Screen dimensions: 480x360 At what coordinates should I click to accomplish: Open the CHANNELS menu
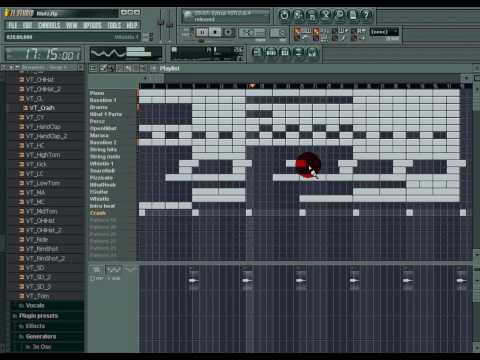49,25
